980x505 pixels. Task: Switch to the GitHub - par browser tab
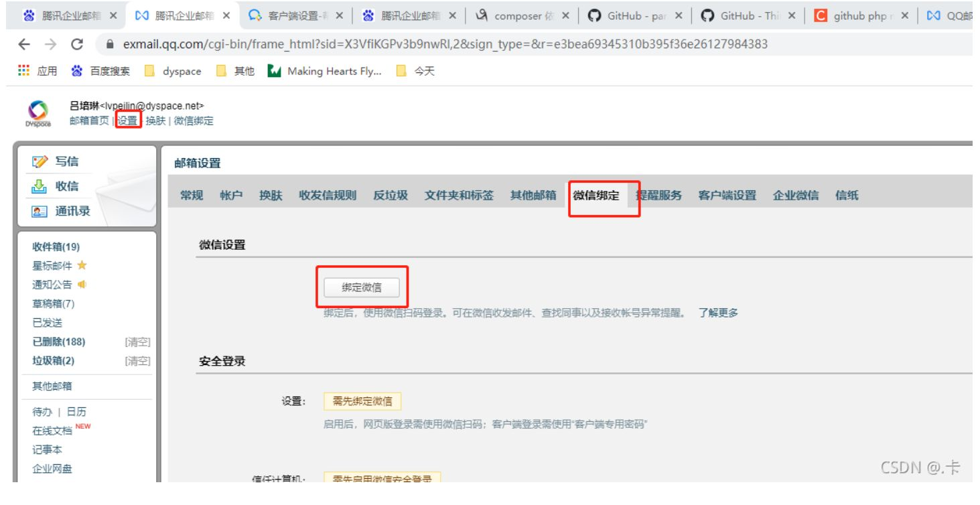(635, 15)
